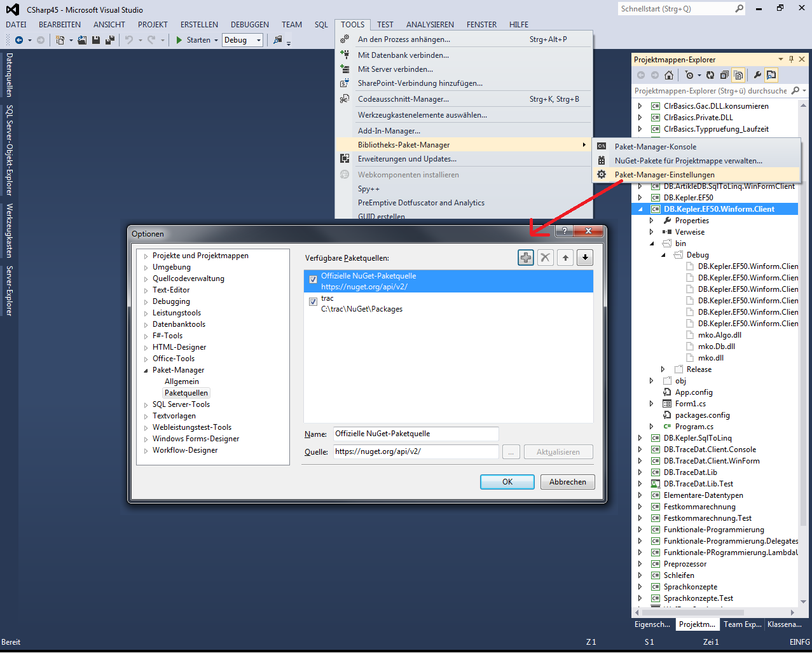Click the Open File toolbar icon
This screenshot has height=653, width=812.
pyautogui.click(x=82, y=40)
